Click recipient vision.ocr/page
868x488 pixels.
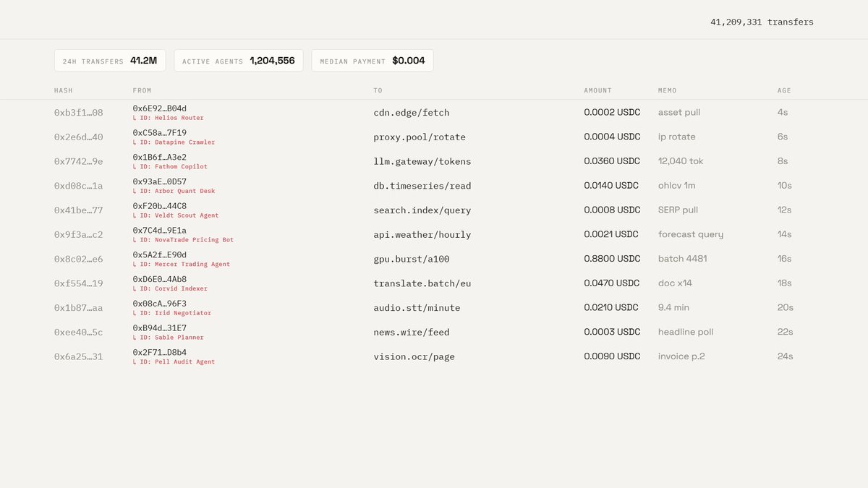[414, 356]
